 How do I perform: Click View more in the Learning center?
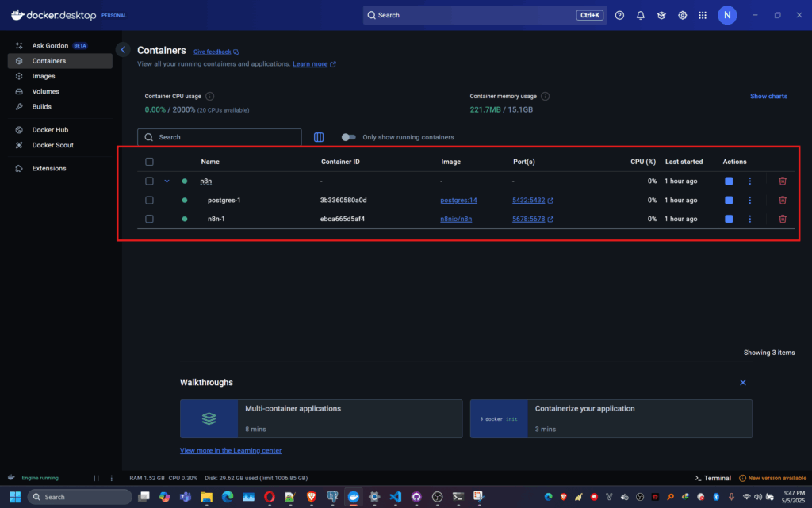pos(231,451)
